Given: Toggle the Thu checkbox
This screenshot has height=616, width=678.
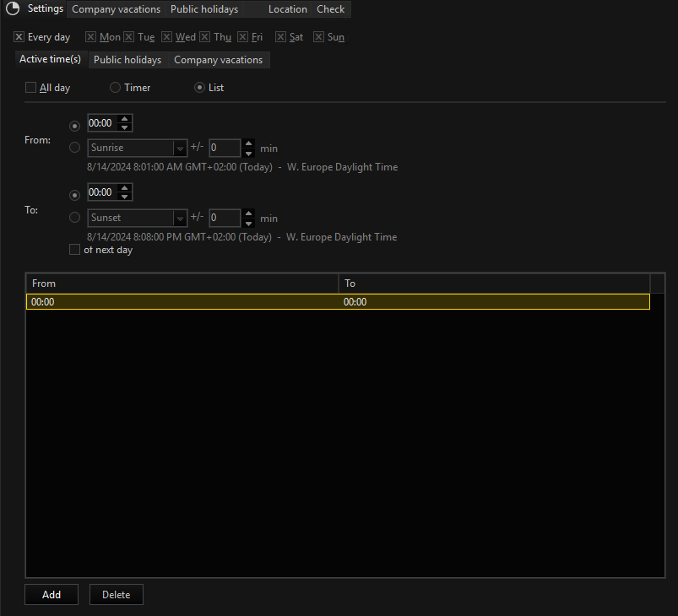Looking at the screenshot, I should (x=204, y=37).
